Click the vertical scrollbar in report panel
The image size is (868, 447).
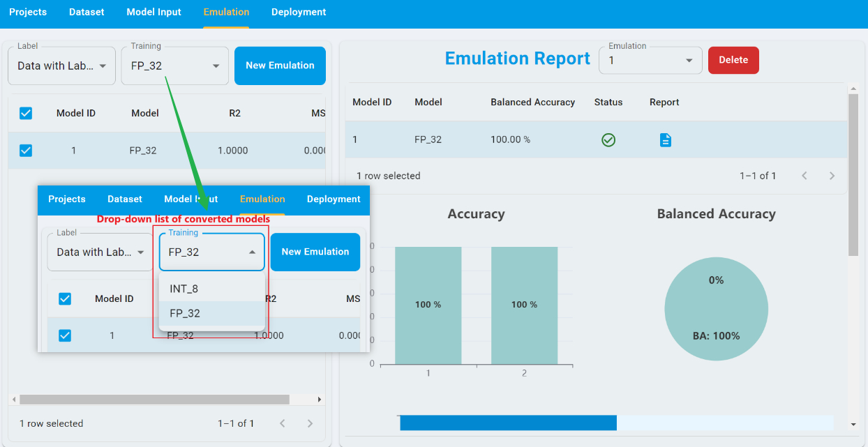click(853, 174)
